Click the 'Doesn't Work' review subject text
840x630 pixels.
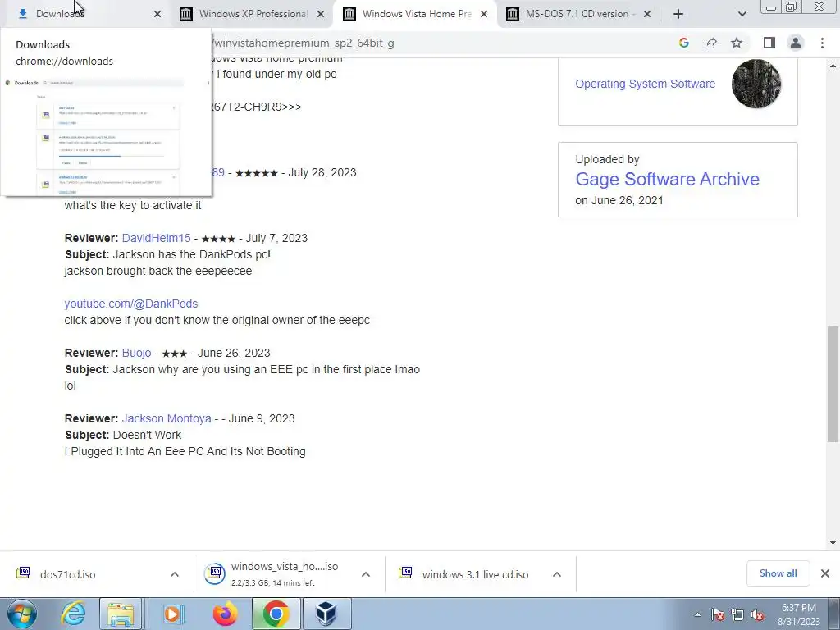147,435
